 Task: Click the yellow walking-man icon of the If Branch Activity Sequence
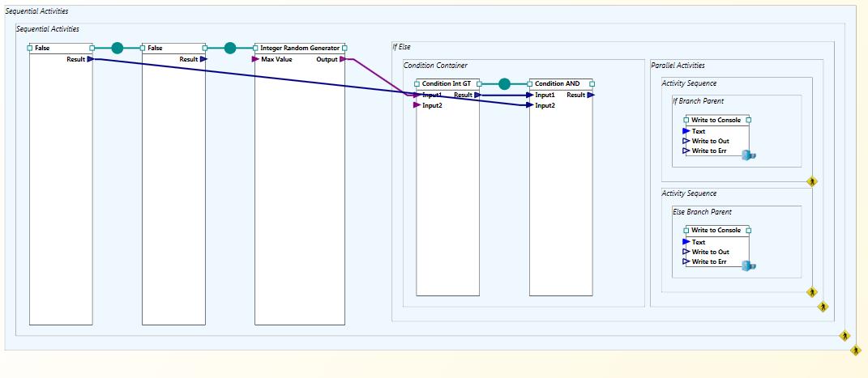(x=812, y=181)
